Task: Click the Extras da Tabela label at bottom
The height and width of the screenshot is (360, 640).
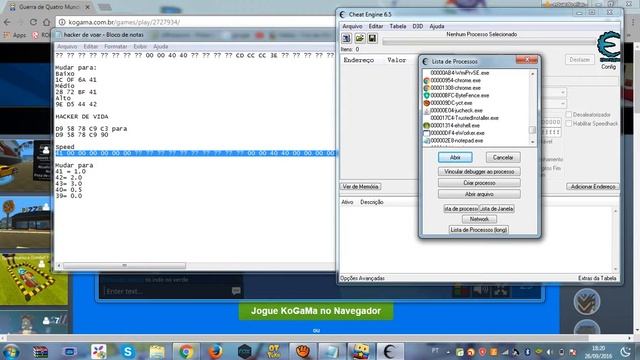Action: 597,278
